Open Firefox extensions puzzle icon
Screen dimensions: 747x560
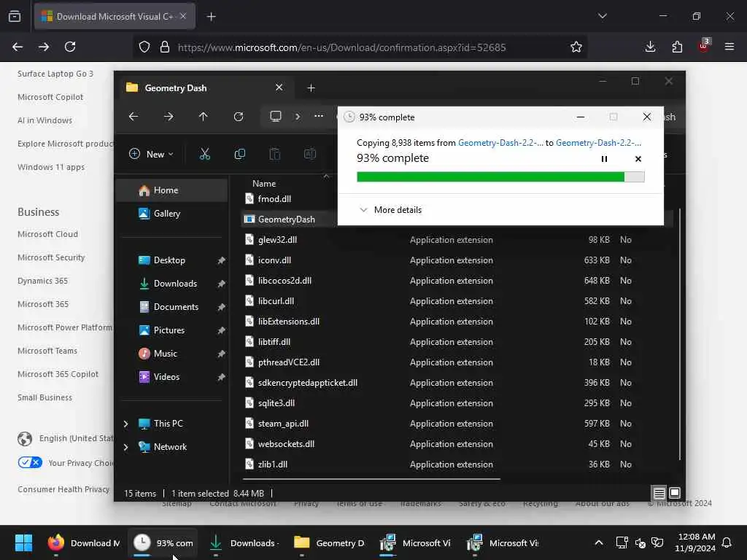pyautogui.click(x=677, y=47)
